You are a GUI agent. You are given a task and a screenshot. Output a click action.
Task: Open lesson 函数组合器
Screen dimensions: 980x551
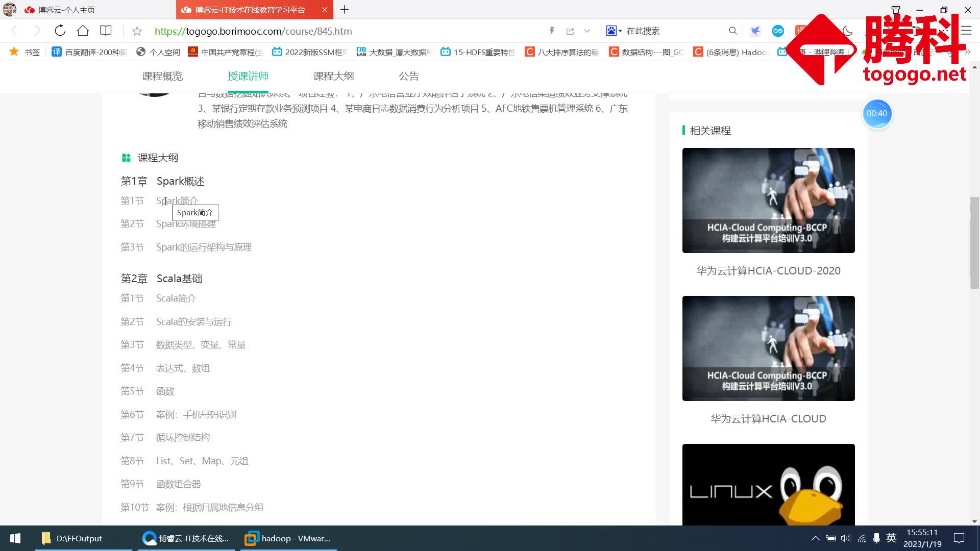click(x=178, y=484)
